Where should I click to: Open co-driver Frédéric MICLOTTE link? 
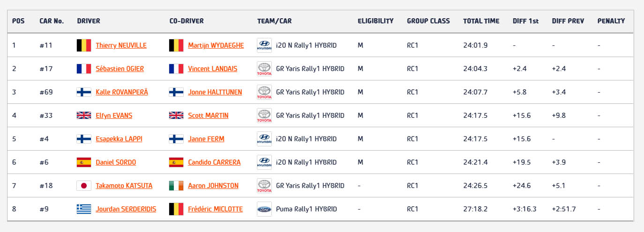point(215,209)
